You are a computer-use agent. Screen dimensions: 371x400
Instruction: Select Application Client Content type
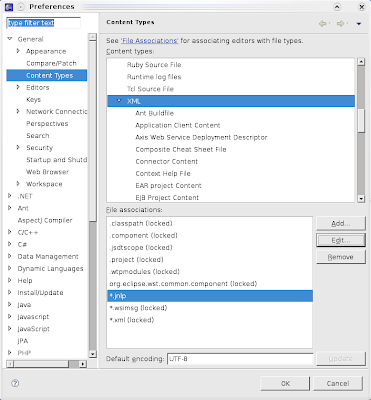coord(178,125)
